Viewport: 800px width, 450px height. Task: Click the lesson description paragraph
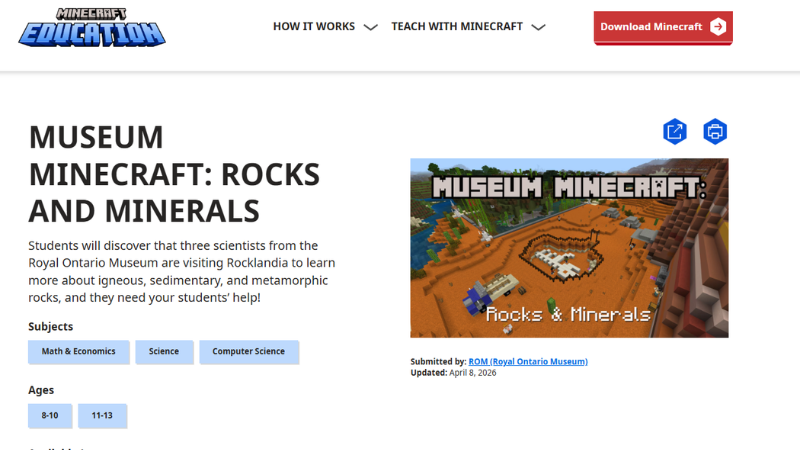coord(182,271)
